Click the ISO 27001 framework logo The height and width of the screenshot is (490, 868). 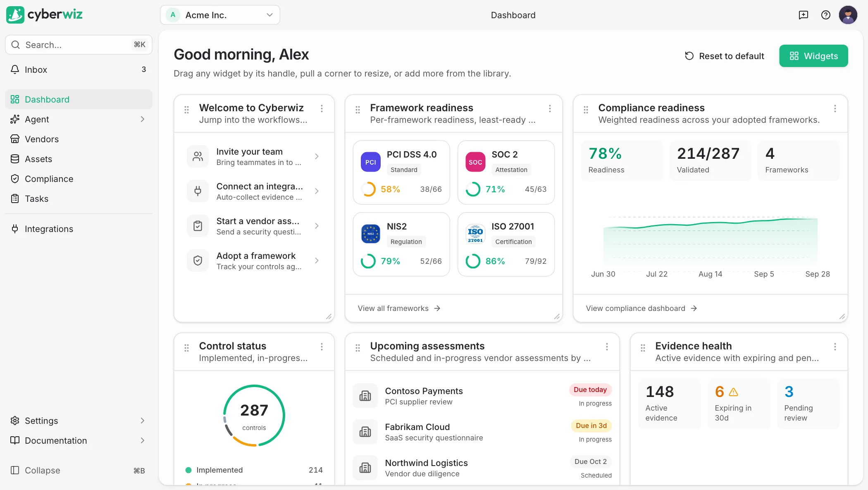(x=475, y=234)
